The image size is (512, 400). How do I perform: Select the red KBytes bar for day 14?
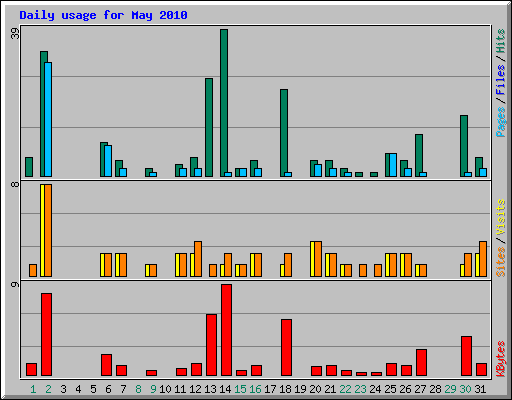(x=226, y=330)
